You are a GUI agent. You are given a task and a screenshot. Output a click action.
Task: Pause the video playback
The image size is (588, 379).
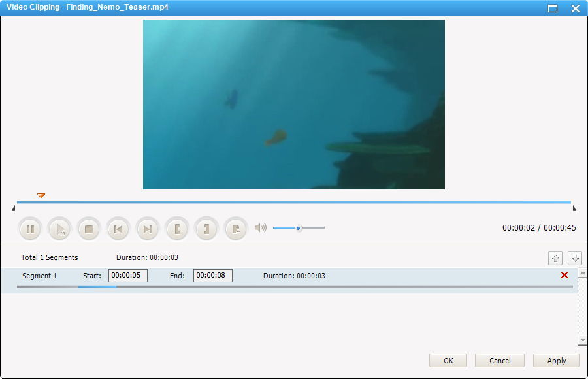pos(30,229)
